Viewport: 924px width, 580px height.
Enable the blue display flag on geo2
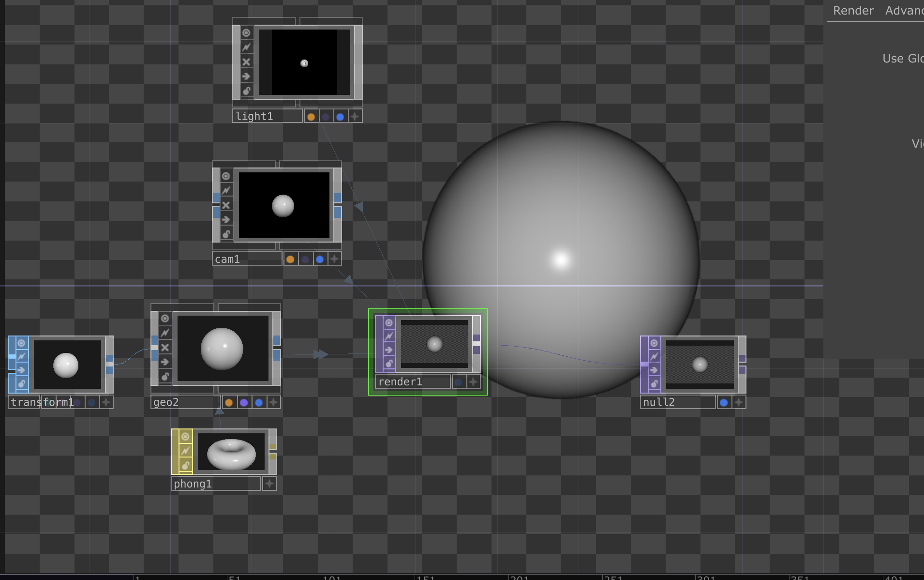click(x=259, y=402)
